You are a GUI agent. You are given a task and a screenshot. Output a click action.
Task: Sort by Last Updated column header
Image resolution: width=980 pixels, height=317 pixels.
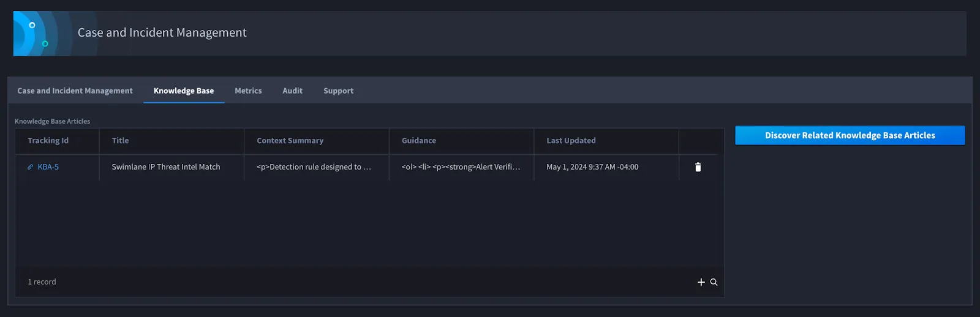coord(571,141)
